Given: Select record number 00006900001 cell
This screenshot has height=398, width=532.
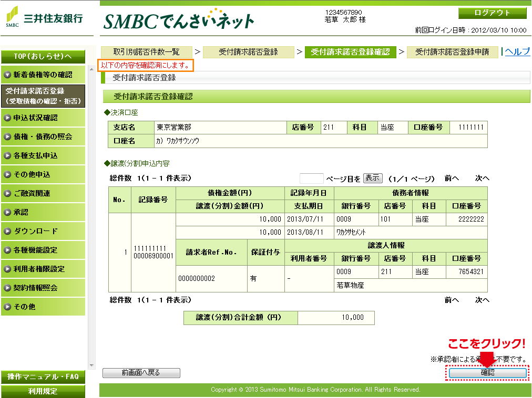Looking at the screenshot, I should click(154, 253).
